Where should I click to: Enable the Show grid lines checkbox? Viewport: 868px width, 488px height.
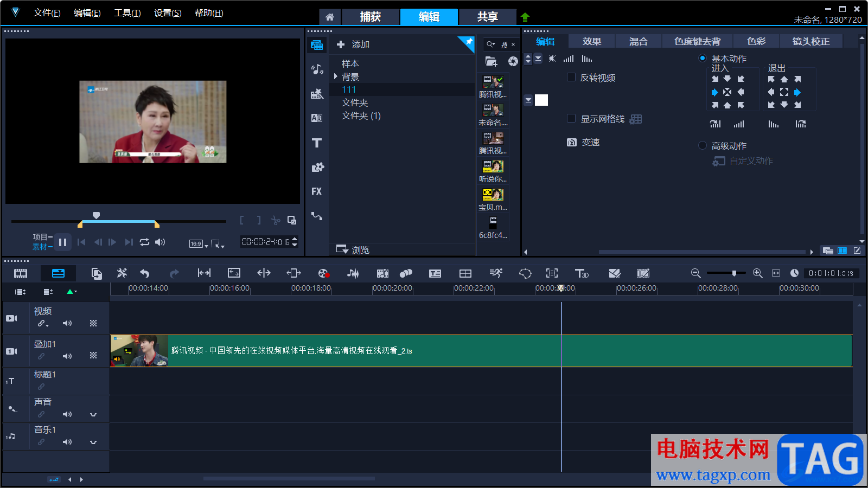pyautogui.click(x=571, y=118)
